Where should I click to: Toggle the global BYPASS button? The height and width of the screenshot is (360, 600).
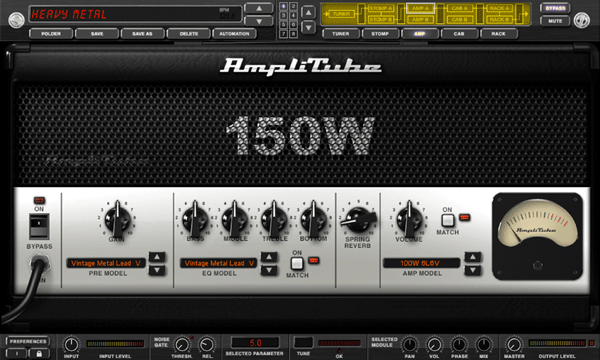(555, 8)
